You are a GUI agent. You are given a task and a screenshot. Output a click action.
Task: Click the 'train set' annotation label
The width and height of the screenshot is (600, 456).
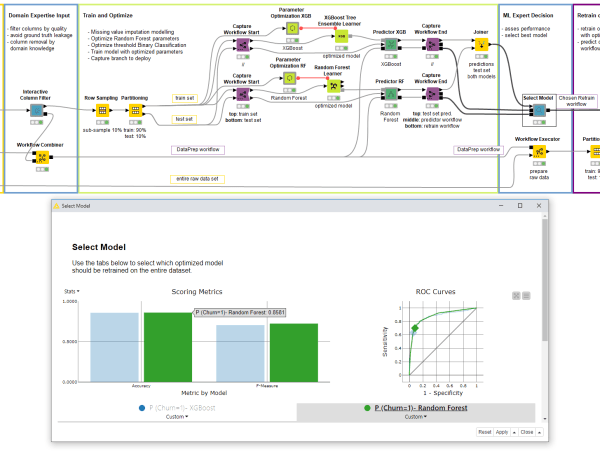tap(185, 99)
